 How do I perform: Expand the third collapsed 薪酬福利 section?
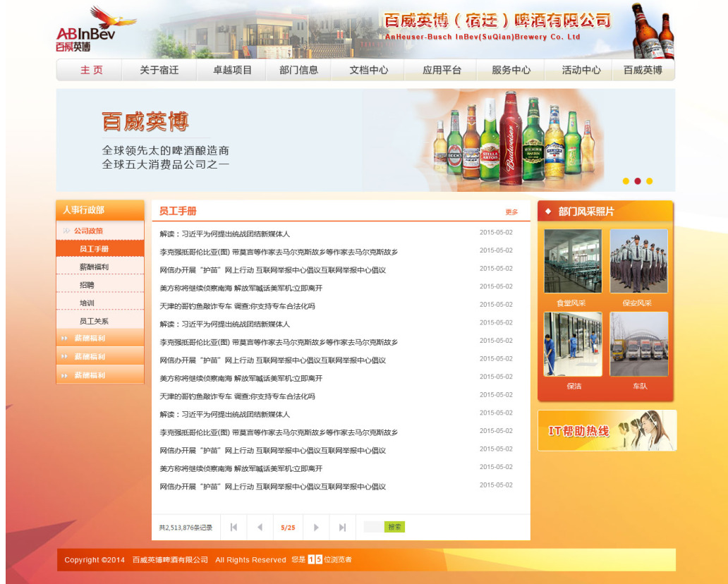point(100,375)
